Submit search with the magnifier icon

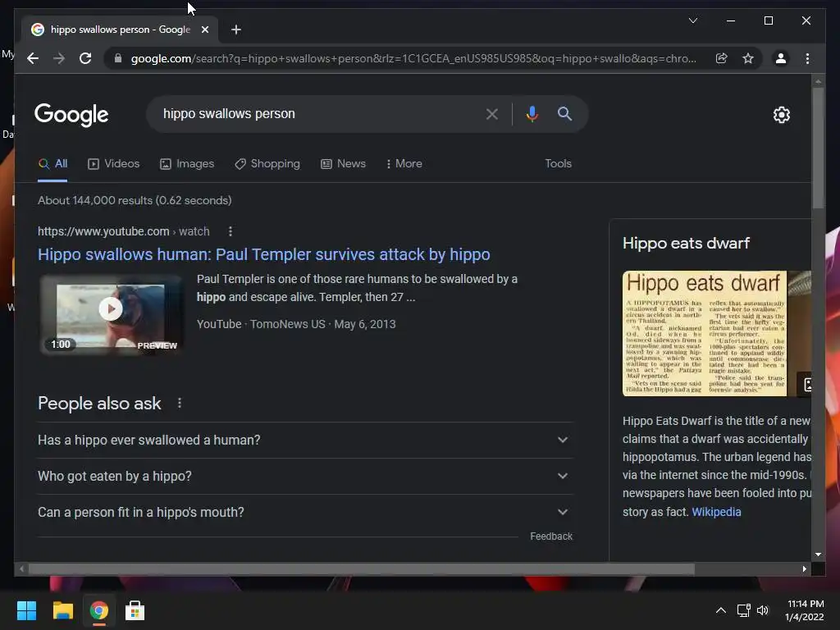click(564, 113)
